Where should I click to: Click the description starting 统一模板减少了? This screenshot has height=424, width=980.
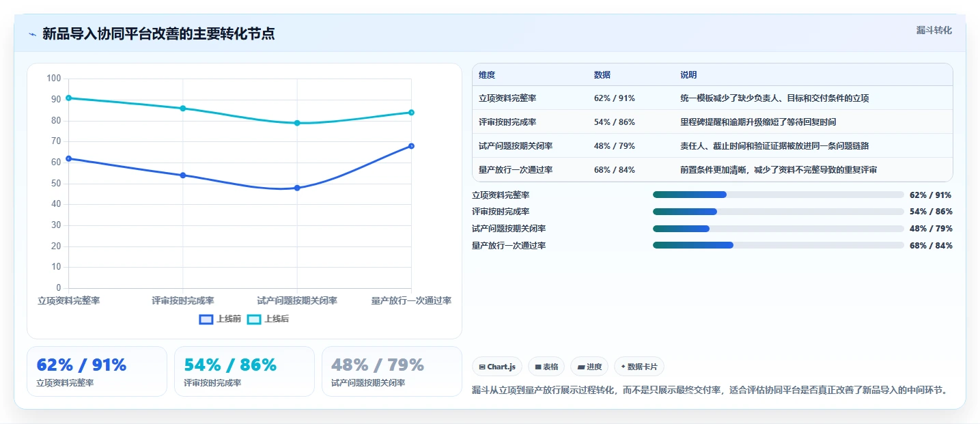(774, 98)
